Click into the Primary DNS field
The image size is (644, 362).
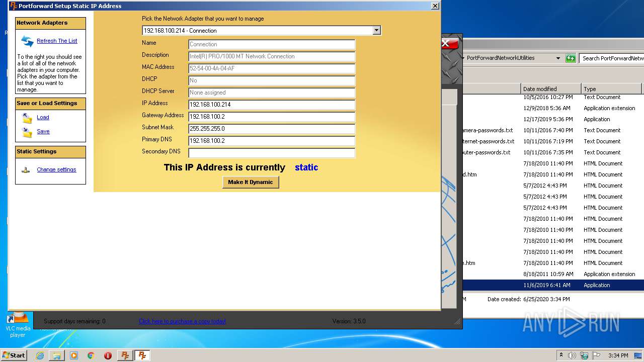[x=272, y=141]
